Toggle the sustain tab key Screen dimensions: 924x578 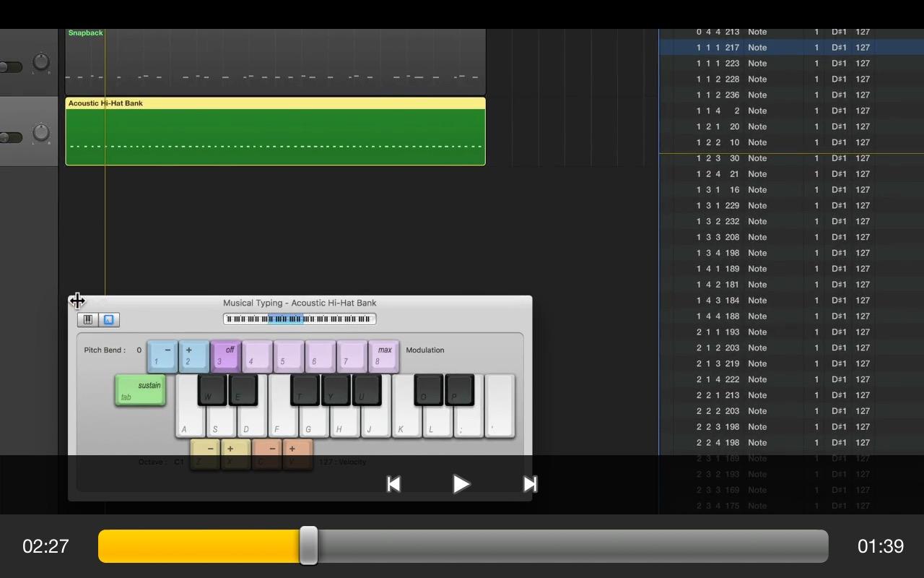click(x=141, y=390)
